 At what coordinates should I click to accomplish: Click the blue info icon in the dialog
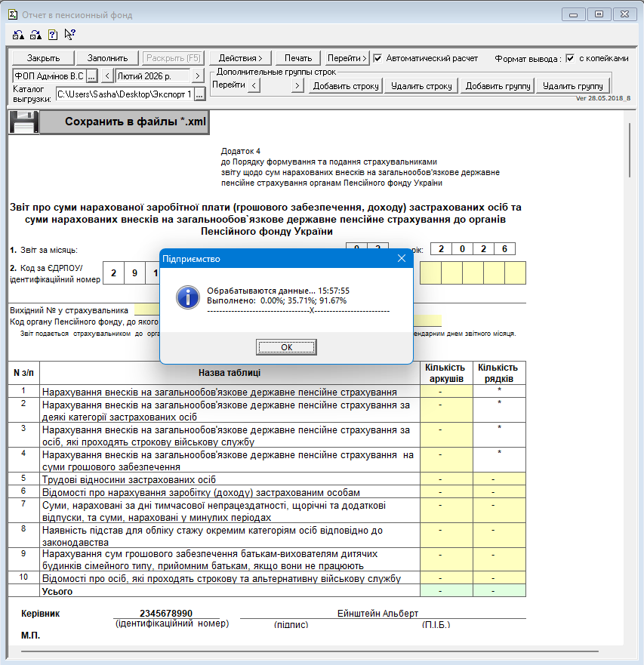[186, 297]
